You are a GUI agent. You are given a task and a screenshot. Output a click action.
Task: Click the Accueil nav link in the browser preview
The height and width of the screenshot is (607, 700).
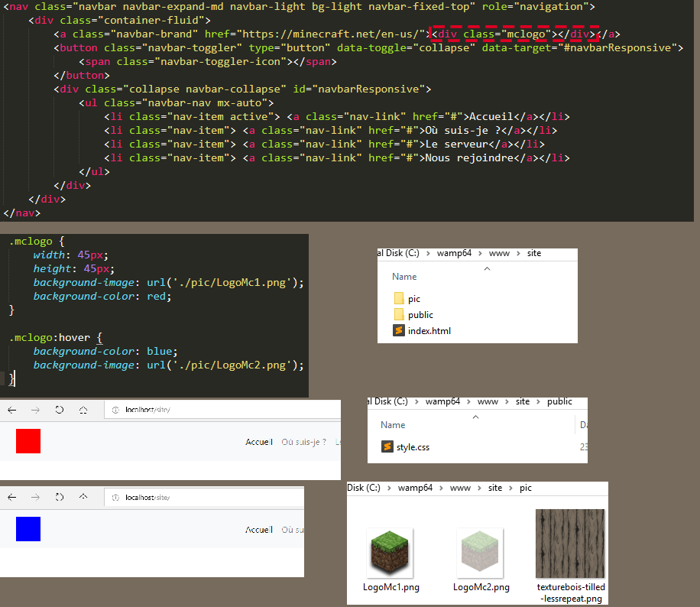(x=258, y=442)
